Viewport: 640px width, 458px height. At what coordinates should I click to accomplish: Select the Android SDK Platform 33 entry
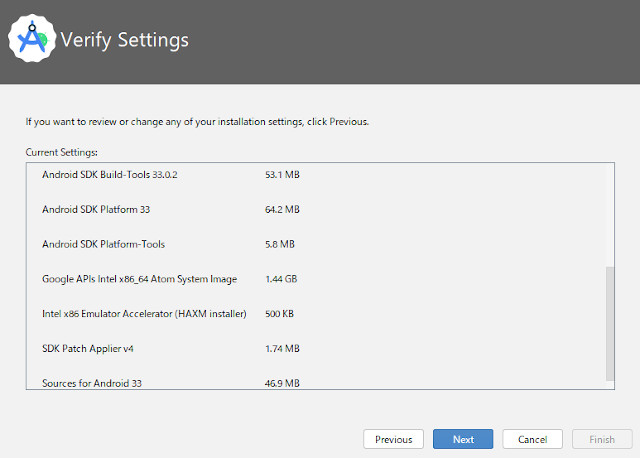[96, 209]
